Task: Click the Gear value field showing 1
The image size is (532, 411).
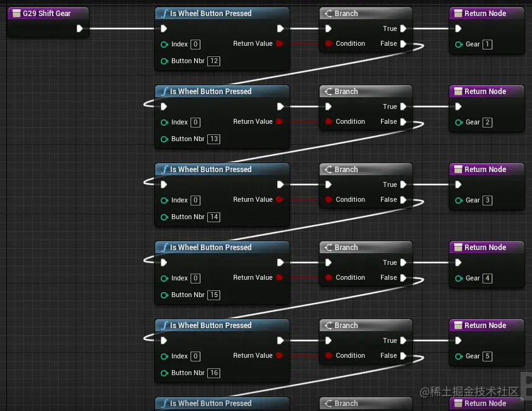Action: point(487,45)
